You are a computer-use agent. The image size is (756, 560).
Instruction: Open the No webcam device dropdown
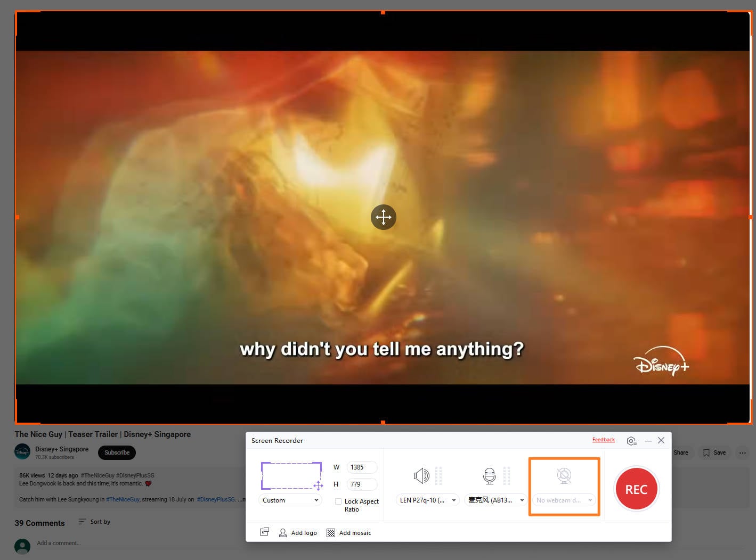(564, 500)
